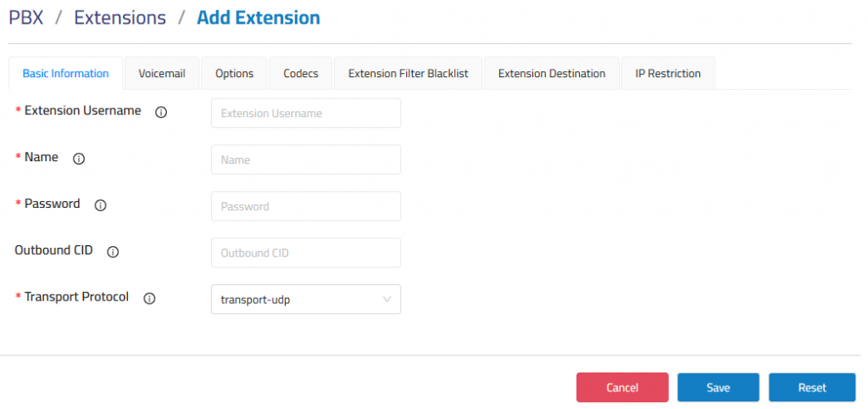Click info icon next to Name label

pos(79,159)
